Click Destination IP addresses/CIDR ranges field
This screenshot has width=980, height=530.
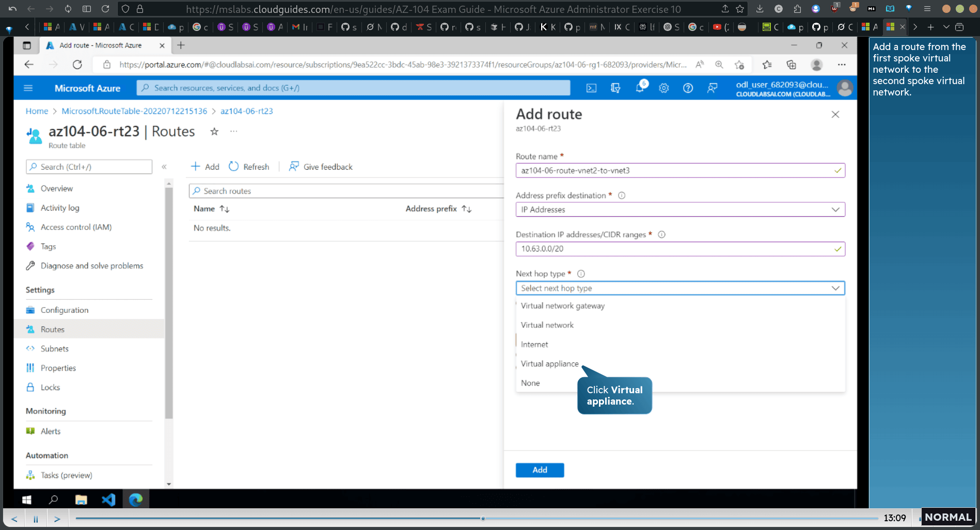pos(680,249)
